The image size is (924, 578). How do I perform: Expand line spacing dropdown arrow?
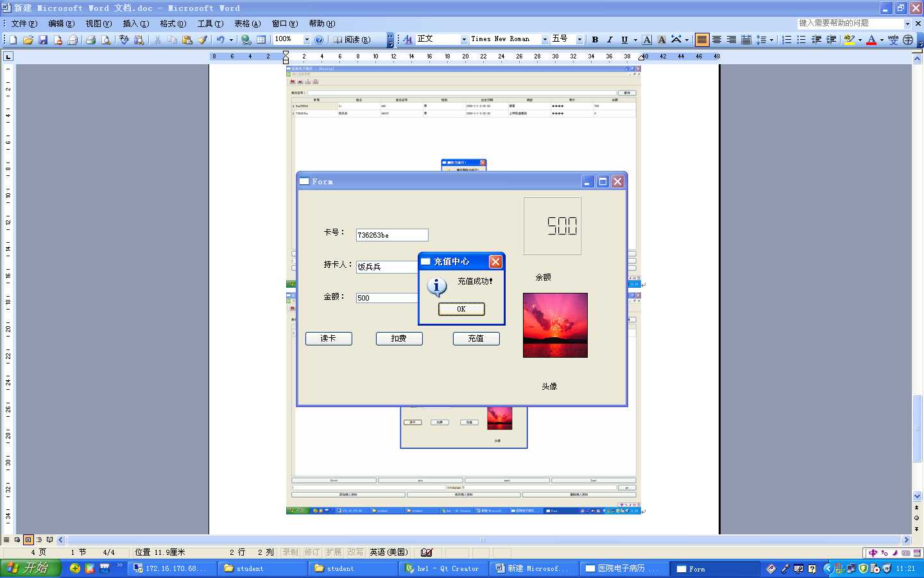(x=771, y=40)
